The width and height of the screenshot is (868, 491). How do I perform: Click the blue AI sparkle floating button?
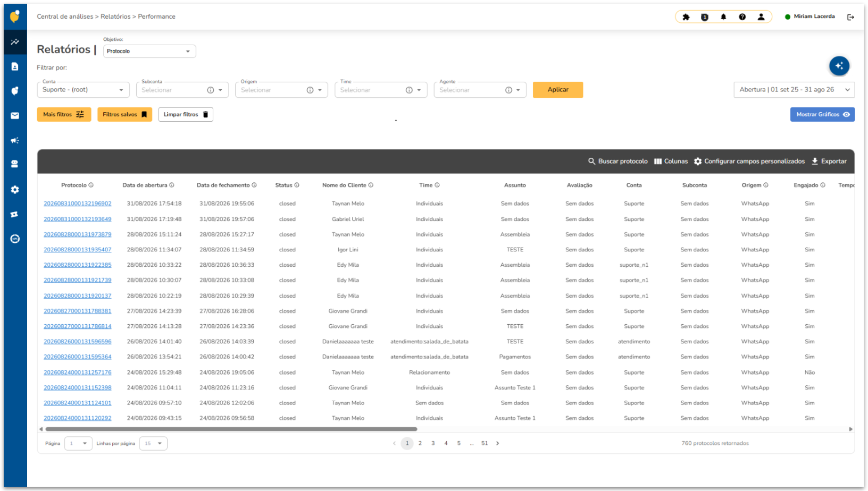click(x=839, y=66)
